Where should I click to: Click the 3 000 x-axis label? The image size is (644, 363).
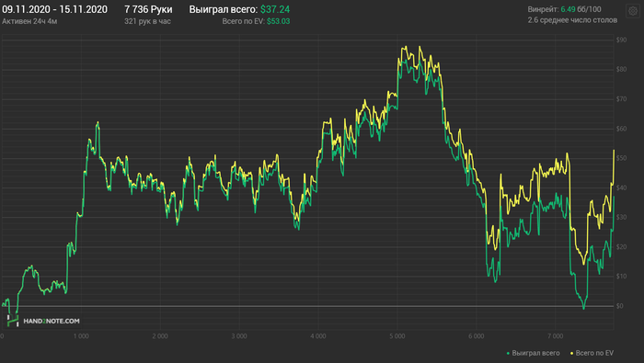[239, 336]
